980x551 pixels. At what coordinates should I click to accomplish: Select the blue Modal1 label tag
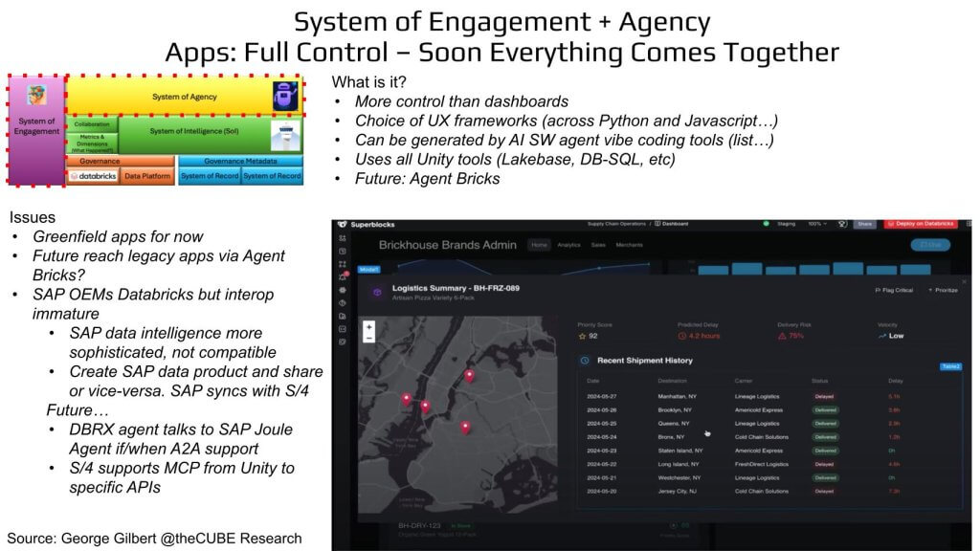368,269
